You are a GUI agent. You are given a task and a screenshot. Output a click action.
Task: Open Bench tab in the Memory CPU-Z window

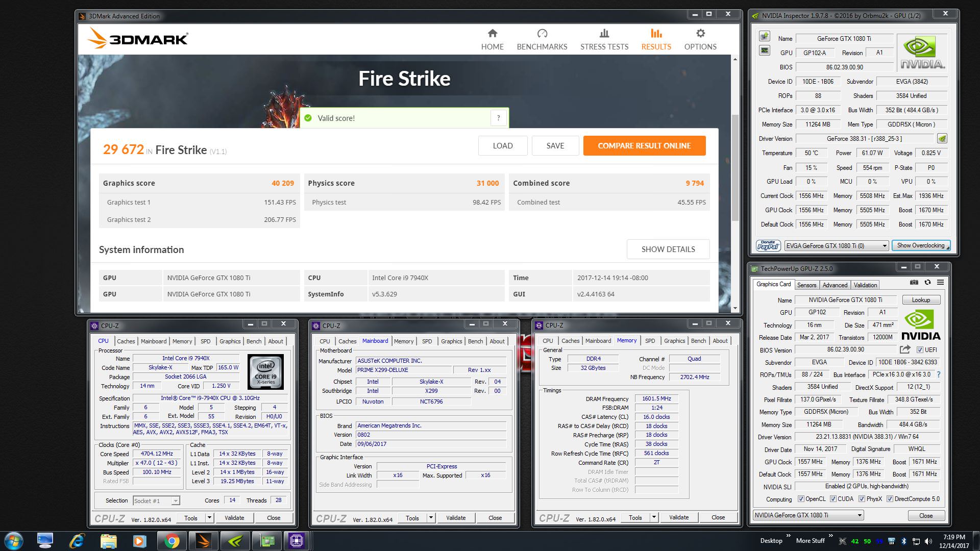coord(698,341)
